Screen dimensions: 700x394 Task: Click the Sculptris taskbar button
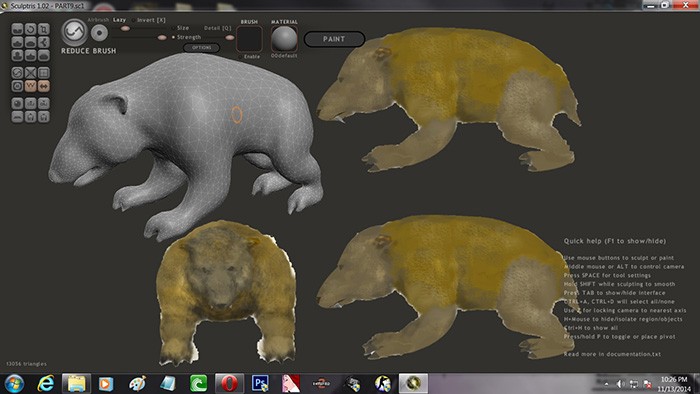[413, 383]
